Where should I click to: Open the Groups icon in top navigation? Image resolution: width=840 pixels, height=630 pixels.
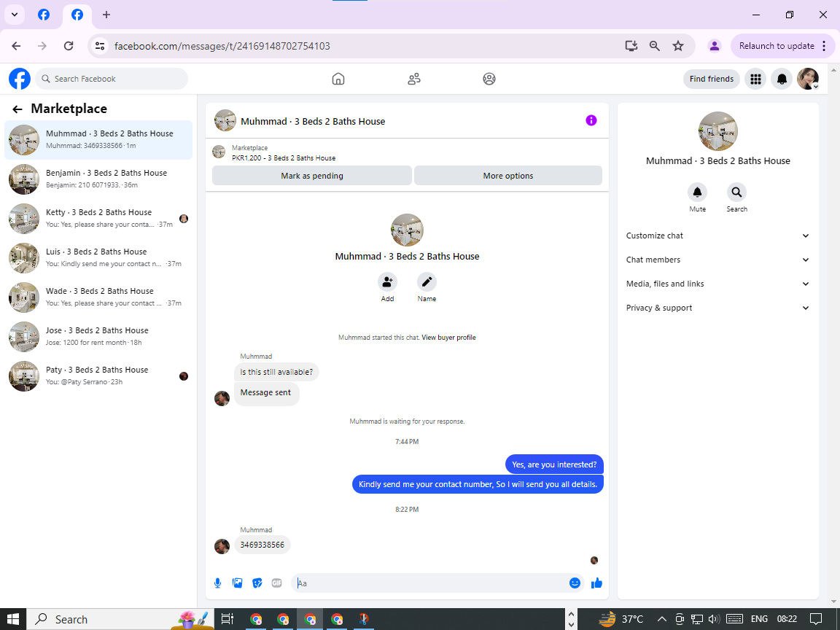point(489,79)
